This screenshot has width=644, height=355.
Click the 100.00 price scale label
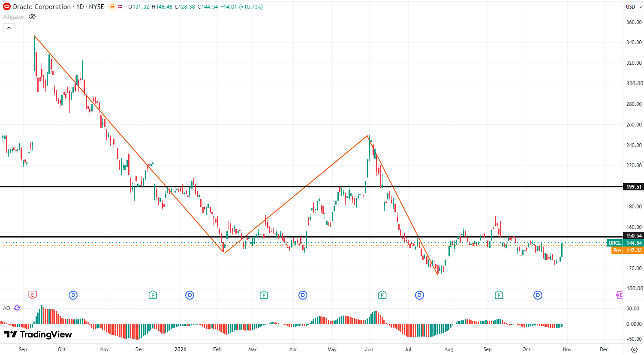pyautogui.click(x=634, y=289)
